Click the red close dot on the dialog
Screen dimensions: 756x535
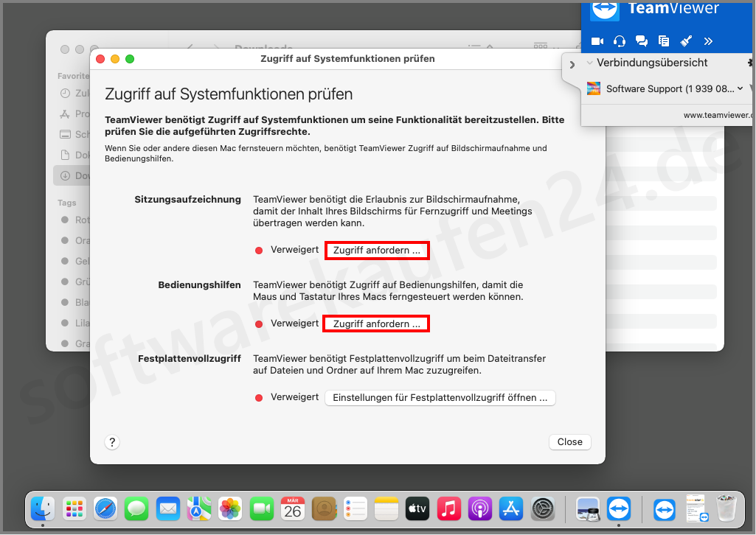tap(100, 59)
